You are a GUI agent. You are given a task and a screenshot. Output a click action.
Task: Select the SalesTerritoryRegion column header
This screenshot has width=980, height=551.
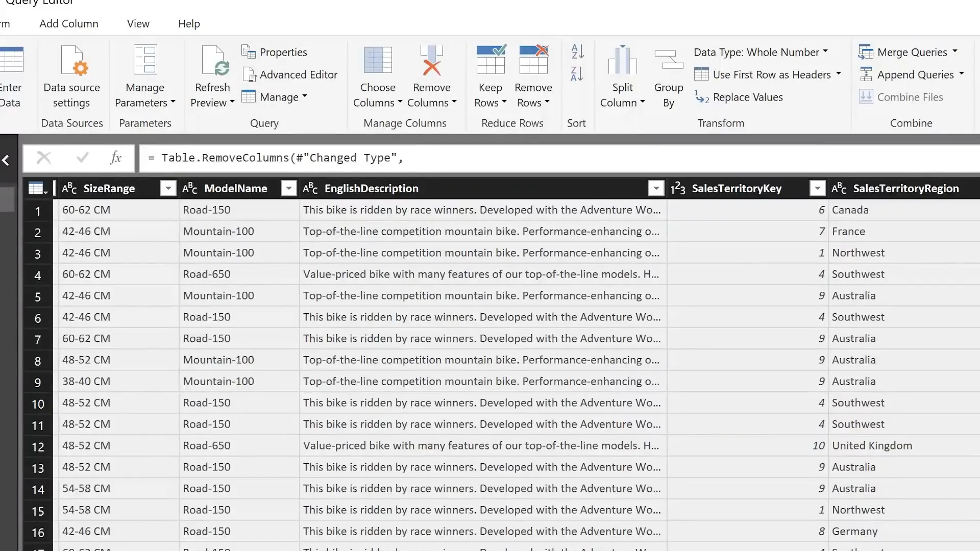(906, 188)
